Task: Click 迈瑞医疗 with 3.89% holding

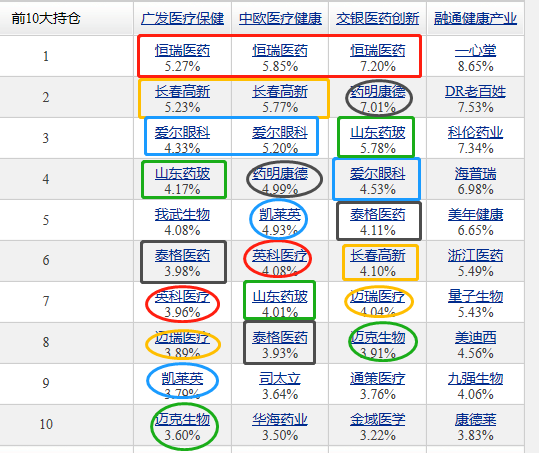Action: (183, 338)
